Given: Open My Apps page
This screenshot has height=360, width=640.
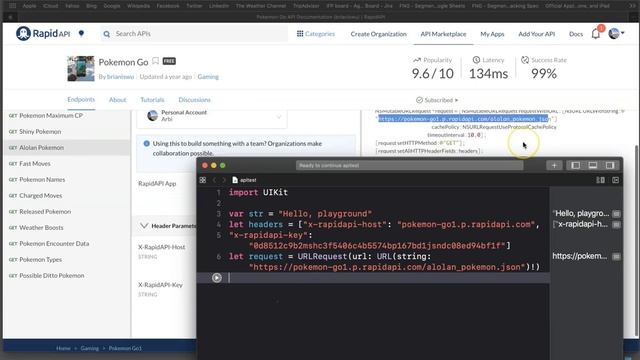Looking at the screenshot, I should click(x=492, y=34).
